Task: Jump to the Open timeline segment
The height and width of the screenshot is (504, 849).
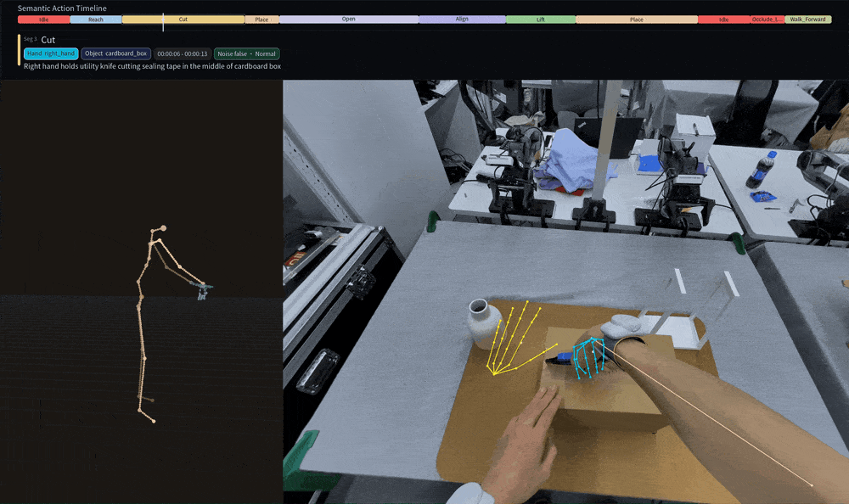Action: 349,20
